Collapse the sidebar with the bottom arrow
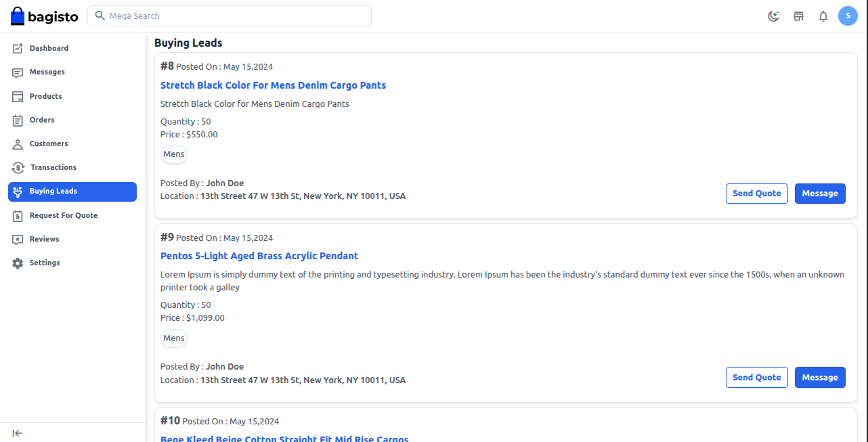 pos(17,433)
